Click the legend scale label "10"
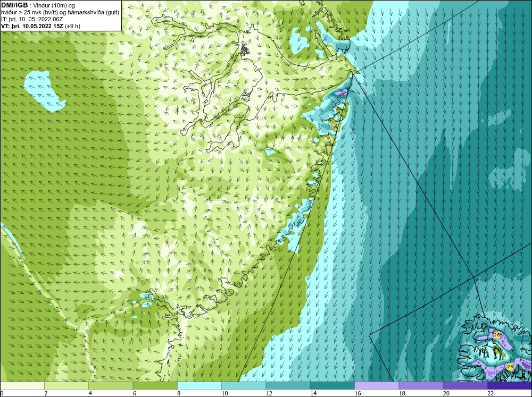This screenshot has width=532, height=397. tap(225, 393)
